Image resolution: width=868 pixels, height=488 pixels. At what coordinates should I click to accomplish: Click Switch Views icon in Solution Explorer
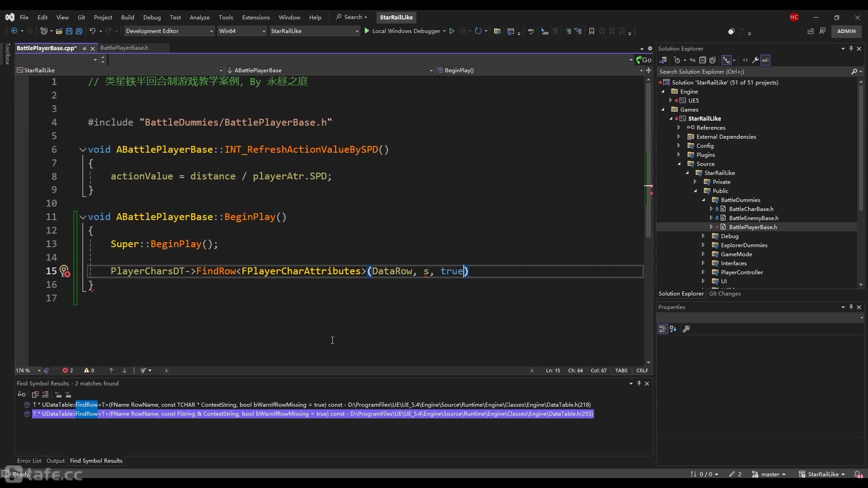pos(663,60)
